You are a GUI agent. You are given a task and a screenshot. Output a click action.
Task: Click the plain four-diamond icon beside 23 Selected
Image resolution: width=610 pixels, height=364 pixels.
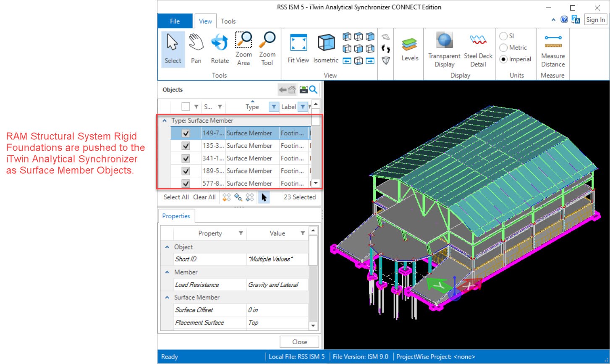(250, 197)
